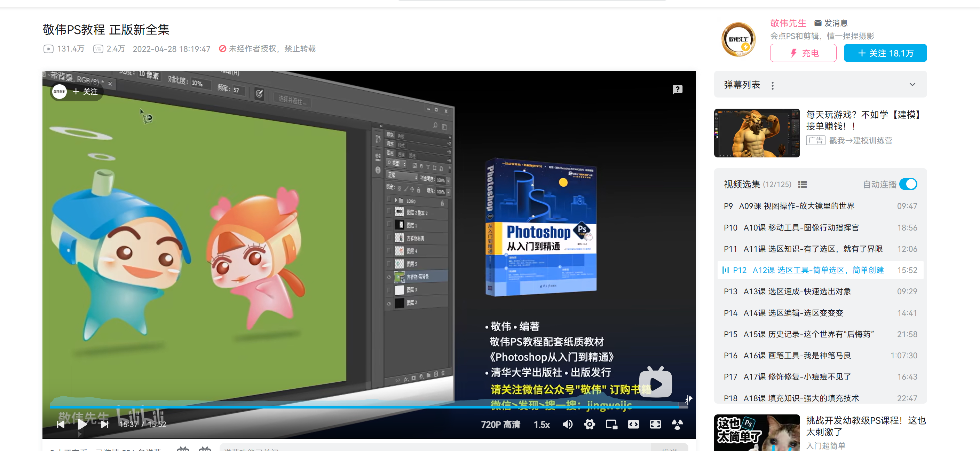The width and height of the screenshot is (980, 451).
Task: Follow the uploader from the in-video 关注 overlay
Action: point(85,92)
